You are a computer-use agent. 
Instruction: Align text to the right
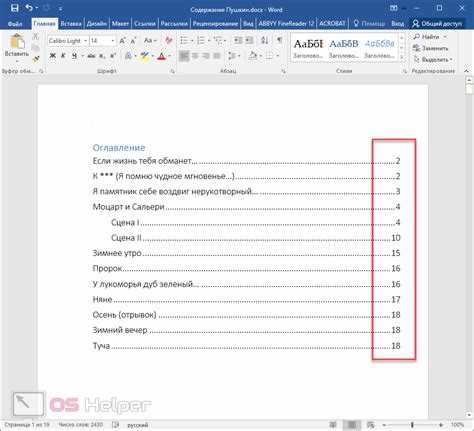(206, 56)
